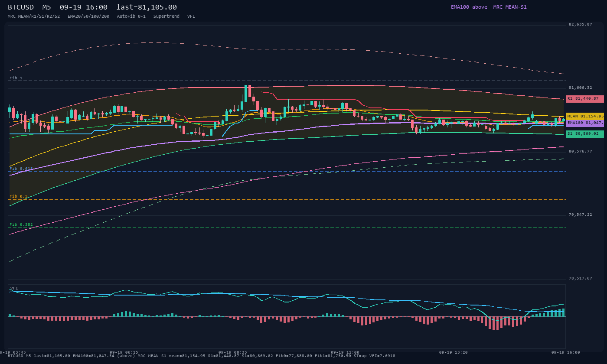Screen dimensions: 607x364
Task: Click the 09-19 16:00 time axis label
Action: (x=566, y=352)
